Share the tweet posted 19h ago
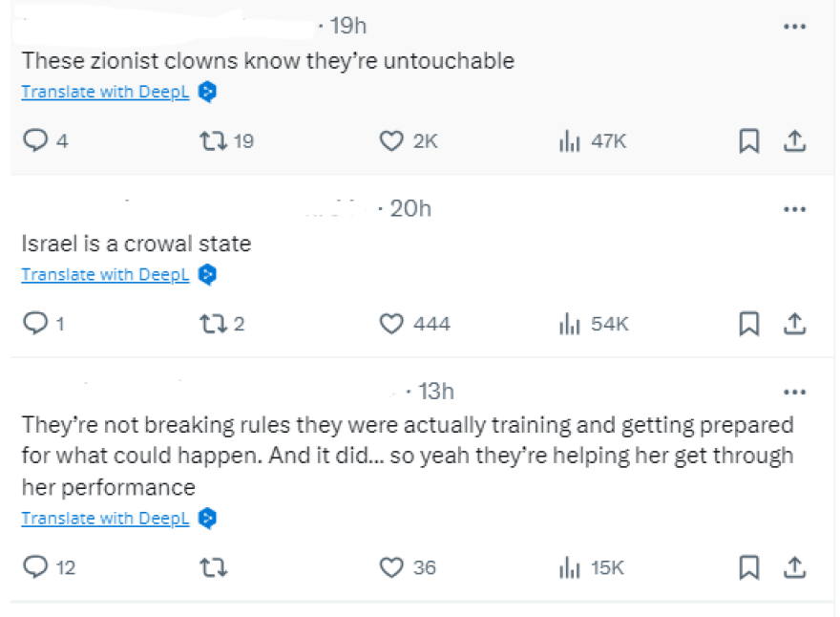The image size is (840, 617). pyautogui.click(x=794, y=141)
